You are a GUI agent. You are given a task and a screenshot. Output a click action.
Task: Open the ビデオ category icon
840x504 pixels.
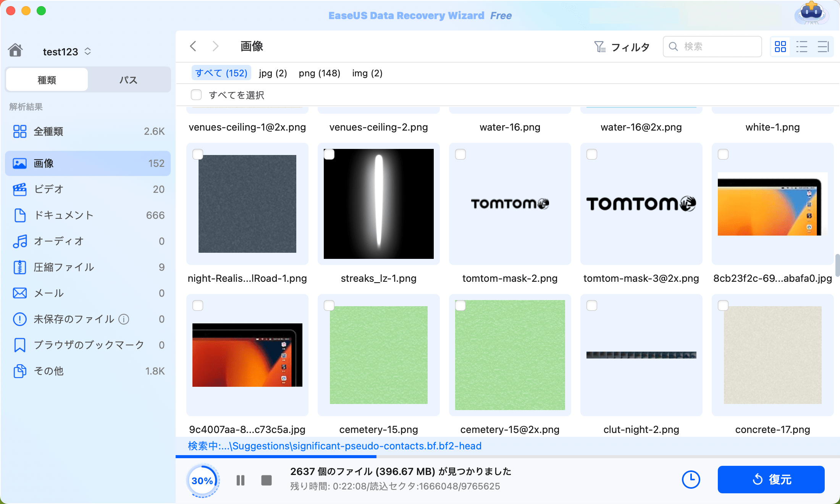point(19,189)
